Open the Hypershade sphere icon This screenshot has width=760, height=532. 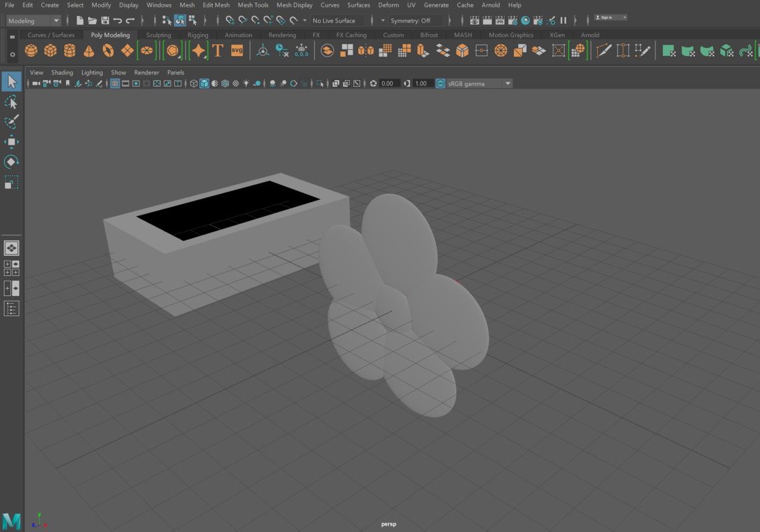(x=525, y=21)
